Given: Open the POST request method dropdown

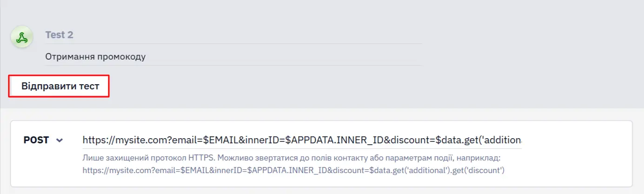Looking at the screenshot, I should [x=43, y=140].
